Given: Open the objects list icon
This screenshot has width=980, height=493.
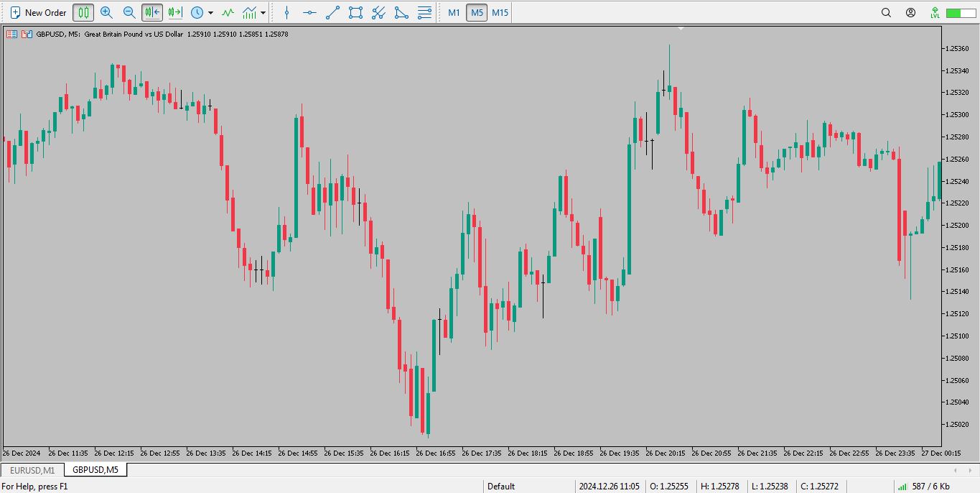Looking at the screenshot, I should [424, 12].
